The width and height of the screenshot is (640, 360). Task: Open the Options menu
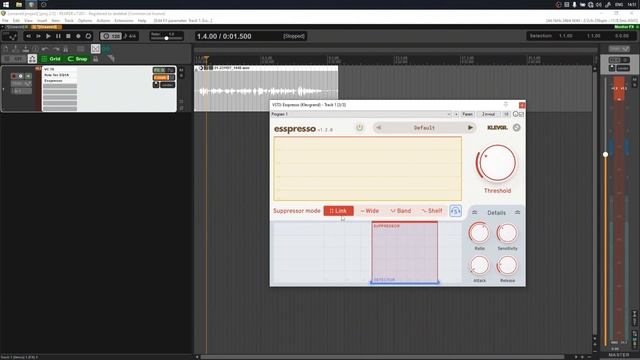(x=85, y=20)
